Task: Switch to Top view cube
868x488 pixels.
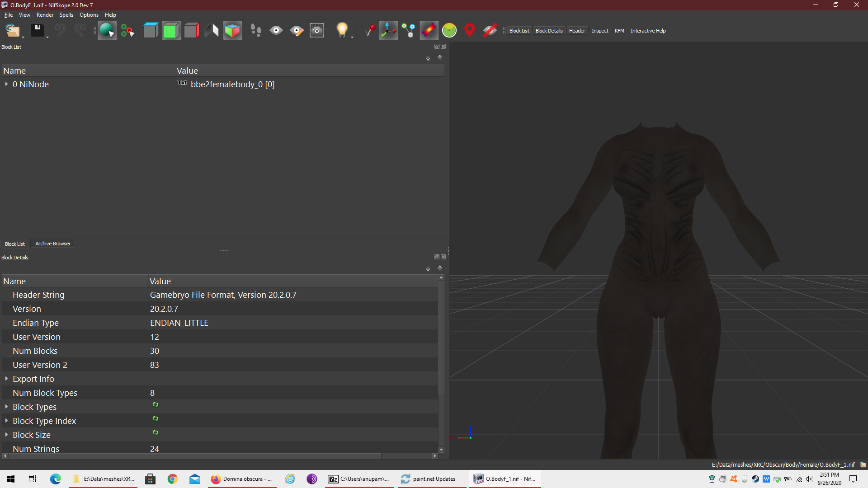Action: point(151,31)
